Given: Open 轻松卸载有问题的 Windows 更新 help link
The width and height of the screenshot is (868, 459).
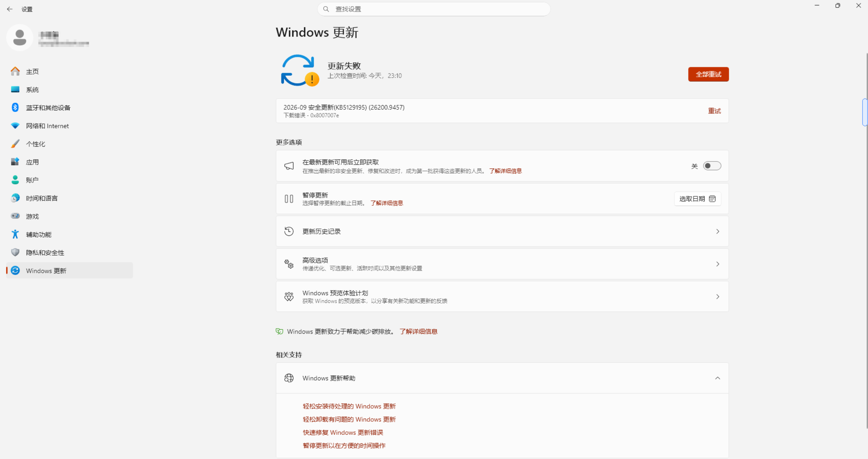Looking at the screenshot, I should point(349,419).
